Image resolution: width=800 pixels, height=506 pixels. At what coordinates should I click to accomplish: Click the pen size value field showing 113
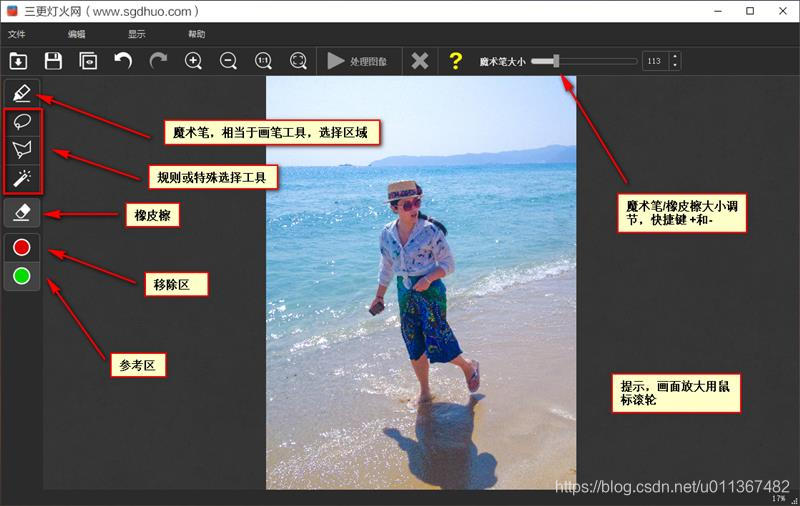tap(655, 61)
